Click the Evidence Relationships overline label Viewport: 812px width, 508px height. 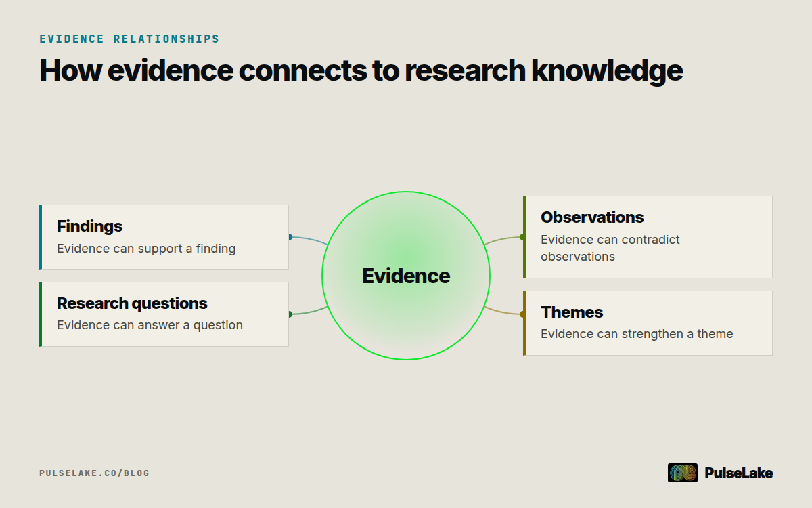pos(129,39)
